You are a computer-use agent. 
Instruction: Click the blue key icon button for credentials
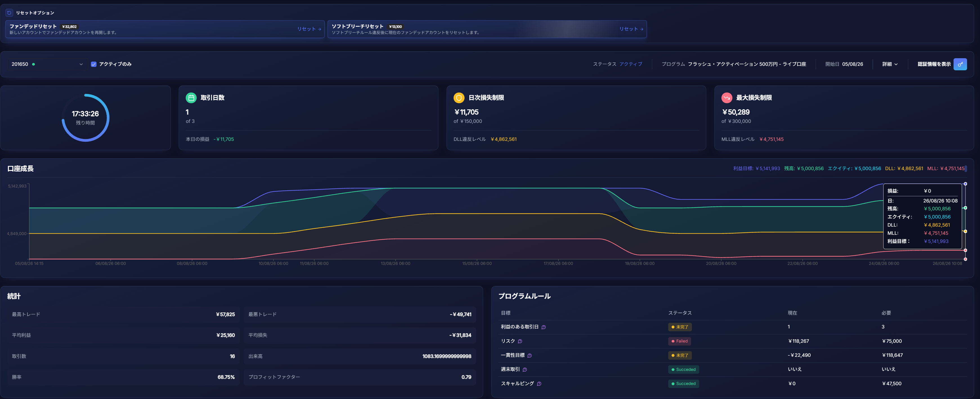click(x=960, y=64)
